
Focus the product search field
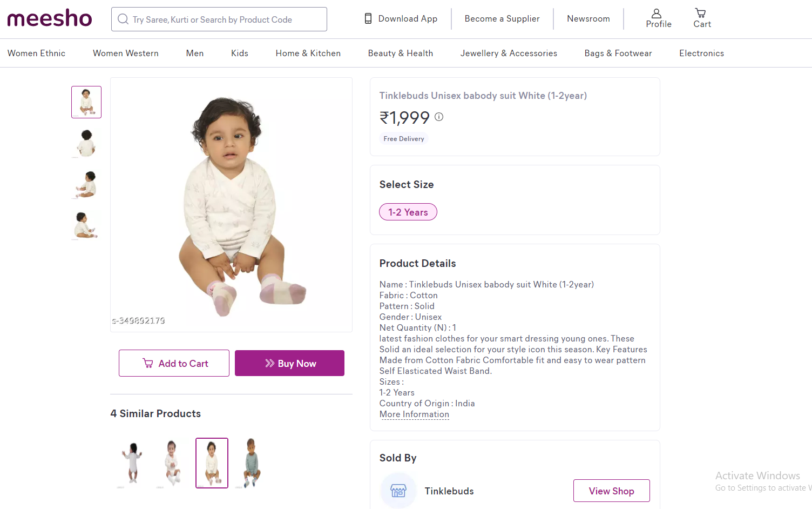[227, 19]
